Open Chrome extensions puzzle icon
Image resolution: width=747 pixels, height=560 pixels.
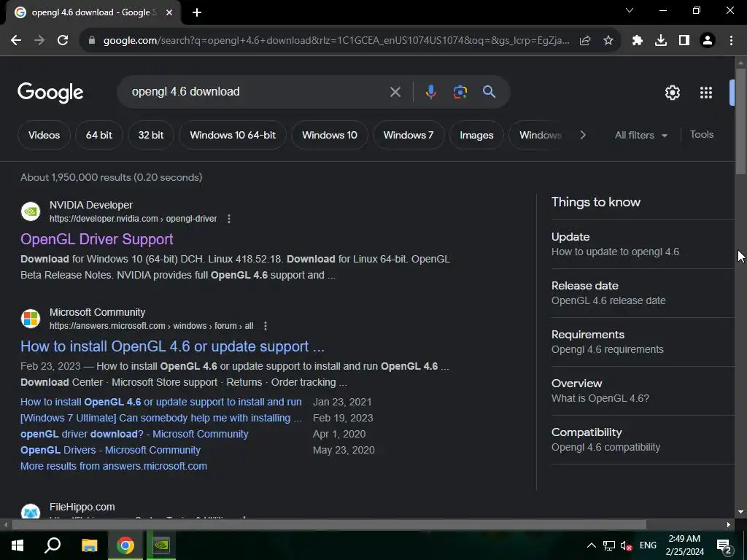pos(638,41)
